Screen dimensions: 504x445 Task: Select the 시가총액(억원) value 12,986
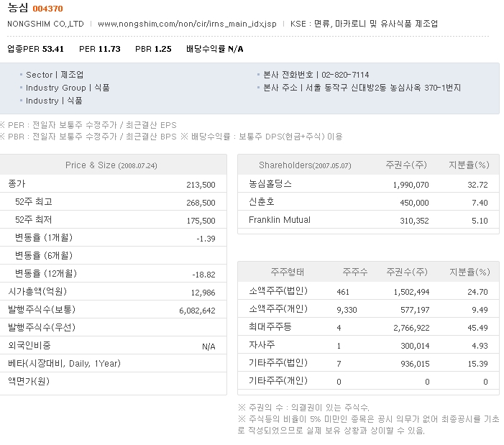coord(203,293)
